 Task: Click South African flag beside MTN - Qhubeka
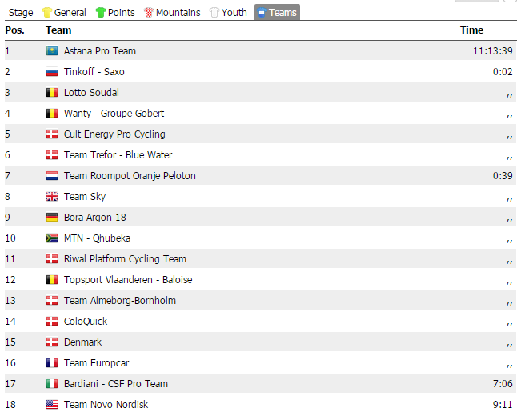(x=52, y=238)
